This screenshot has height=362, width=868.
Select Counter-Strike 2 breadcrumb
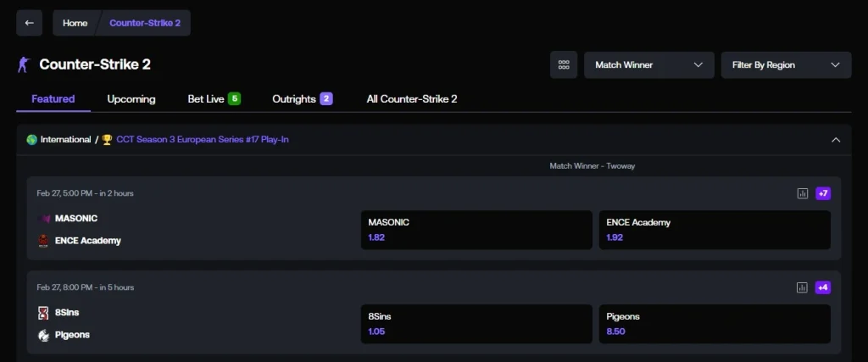144,23
